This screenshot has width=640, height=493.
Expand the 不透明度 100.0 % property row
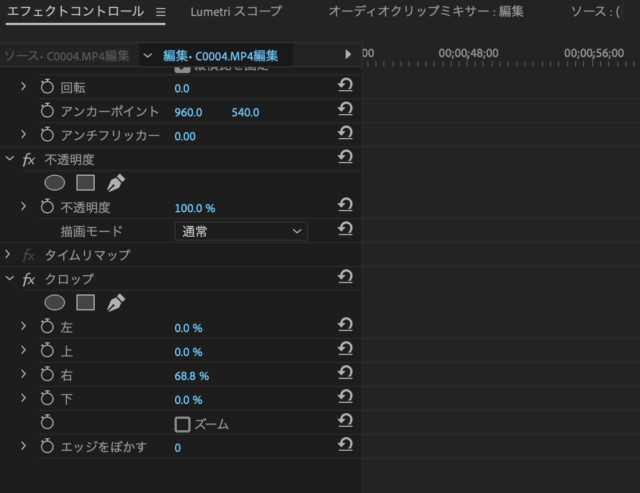(23, 207)
